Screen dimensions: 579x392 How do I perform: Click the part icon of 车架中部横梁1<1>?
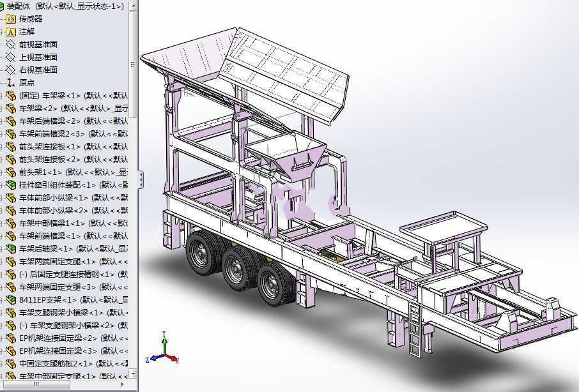click(x=11, y=223)
